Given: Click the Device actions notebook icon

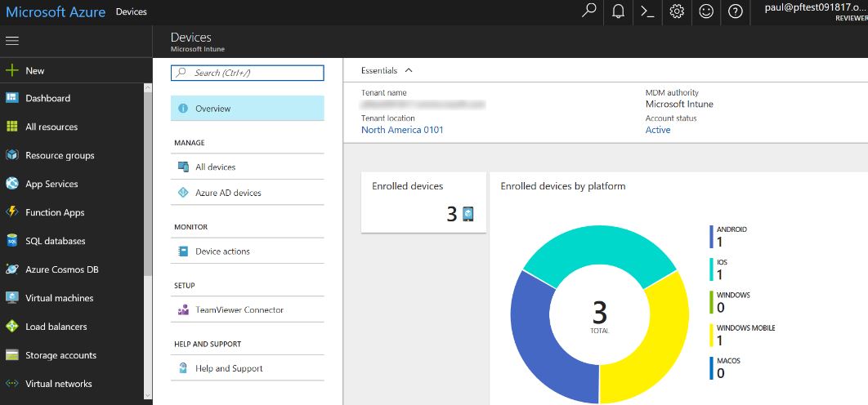Looking at the screenshot, I should [x=183, y=251].
